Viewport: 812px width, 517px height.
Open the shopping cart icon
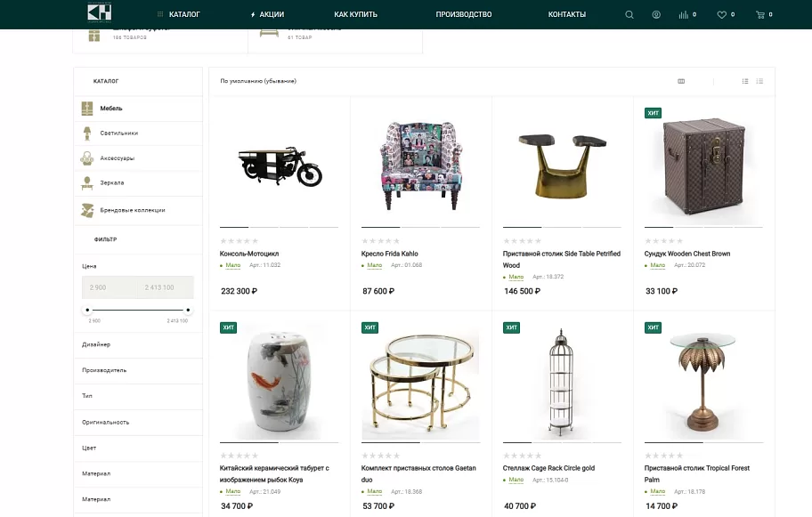tap(760, 14)
